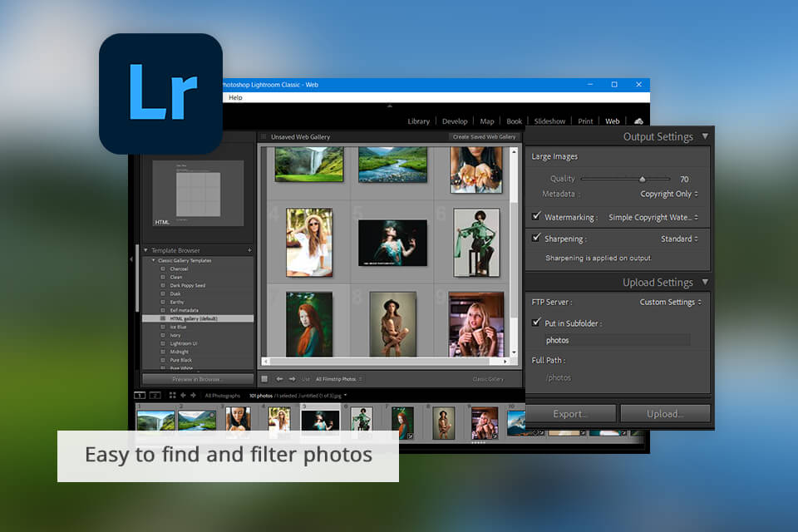The image size is (798, 532).
Task: Go to next photo with toolbar right arrow
Action: tap(292, 379)
